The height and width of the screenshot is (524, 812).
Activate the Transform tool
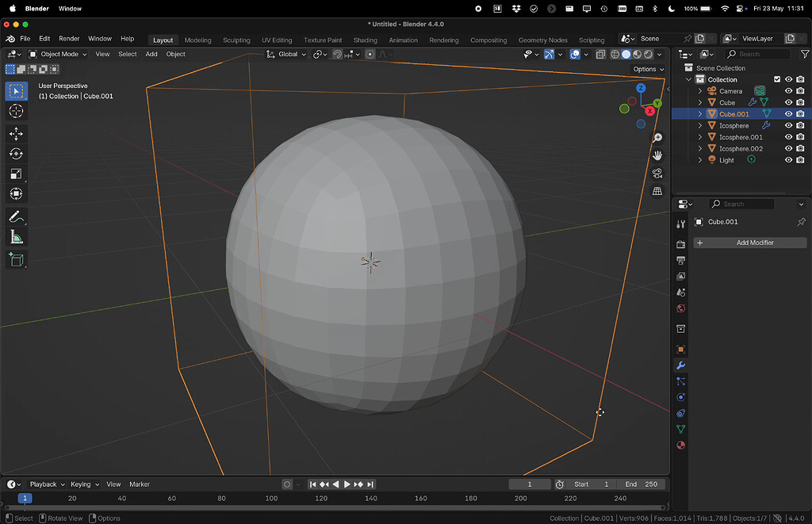pyautogui.click(x=16, y=193)
